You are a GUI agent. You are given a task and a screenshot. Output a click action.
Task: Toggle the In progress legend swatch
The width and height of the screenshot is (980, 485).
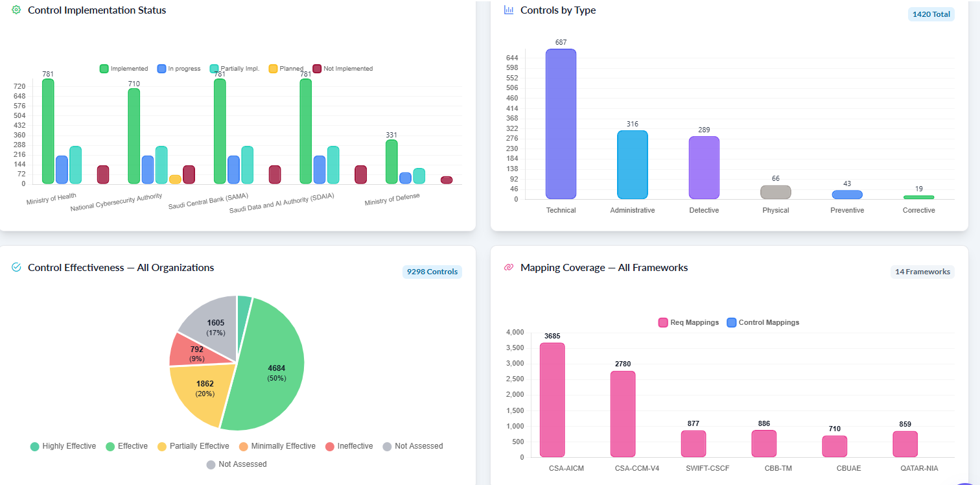pos(161,69)
